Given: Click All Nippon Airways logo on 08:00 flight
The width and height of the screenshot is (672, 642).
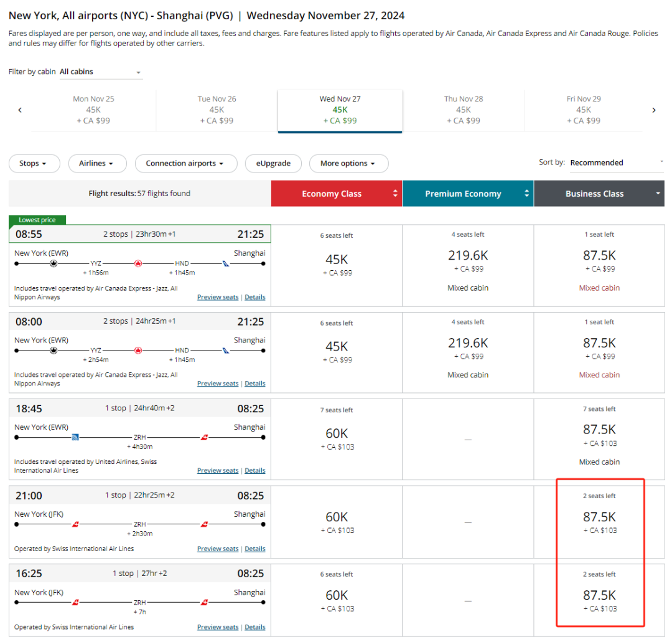Looking at the screenshot, I should pyautogui.click(x=226, y=351).
